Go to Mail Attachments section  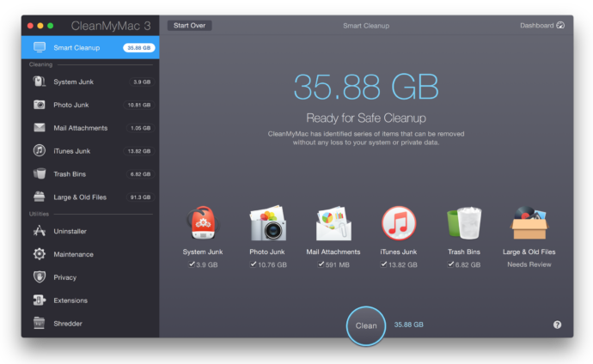click(x=90, y=128)
